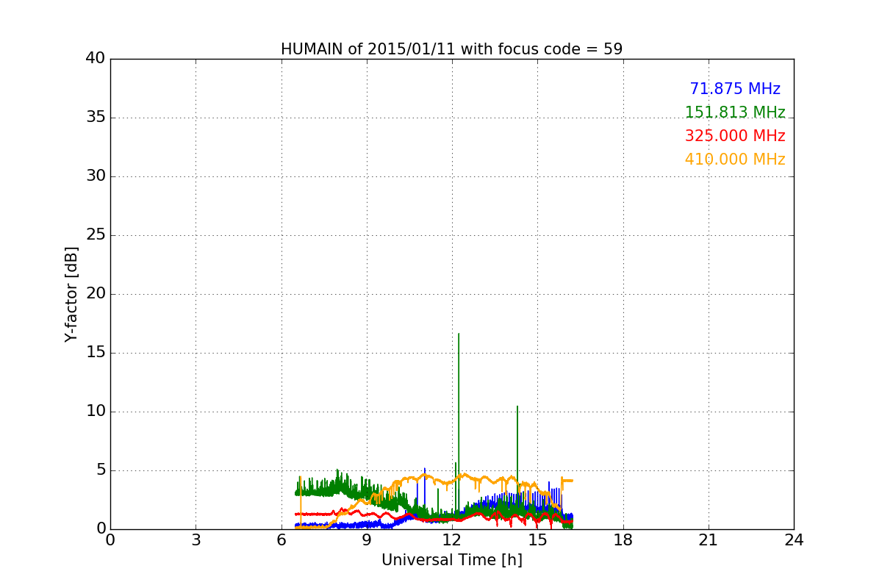The image size is (882, 588).
Task: Click the y-axis tick label 30
Action: (x=96, y=176)
